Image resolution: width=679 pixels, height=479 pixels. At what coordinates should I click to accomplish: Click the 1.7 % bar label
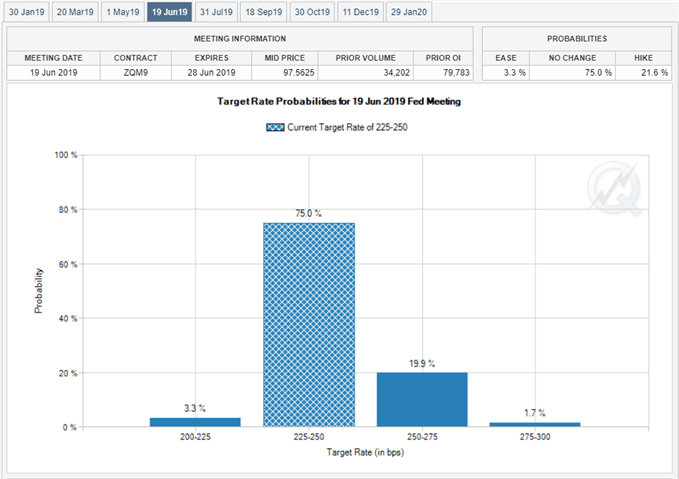(535, 413)
